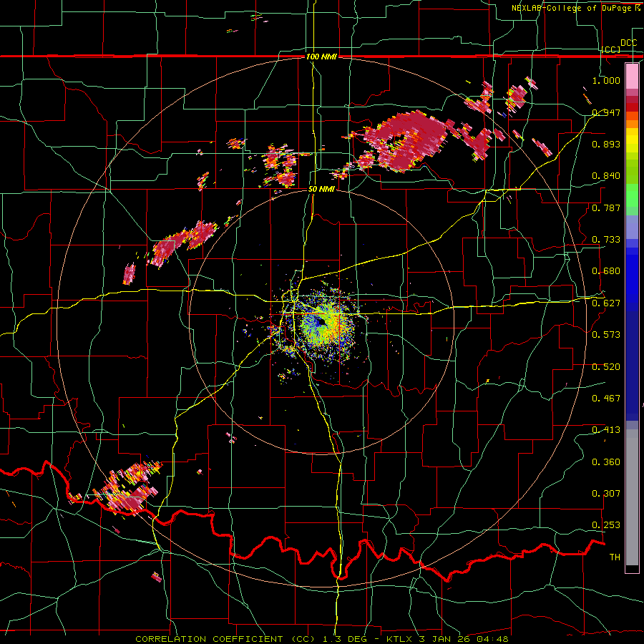Click the 0.893 color scale label
Viewport: 644px width, 644px height.
pos(606,144)
